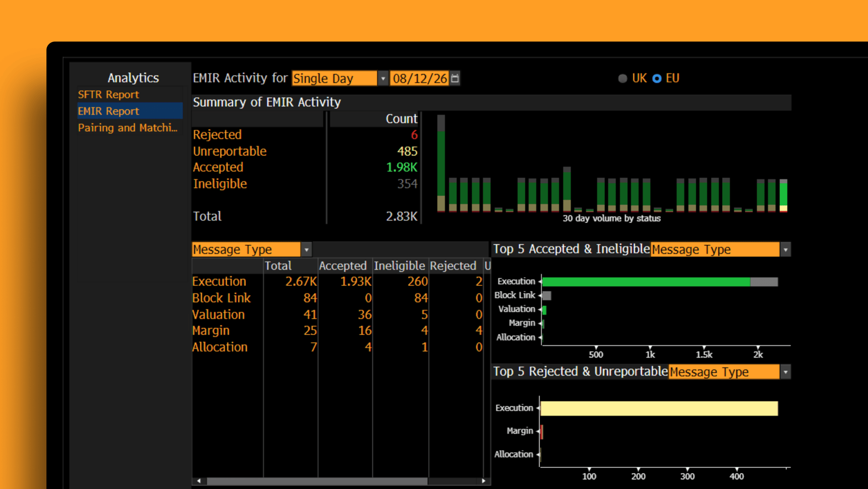Click the bright green latest day bar
868x489 pixels.
click(x=783, y=195)
